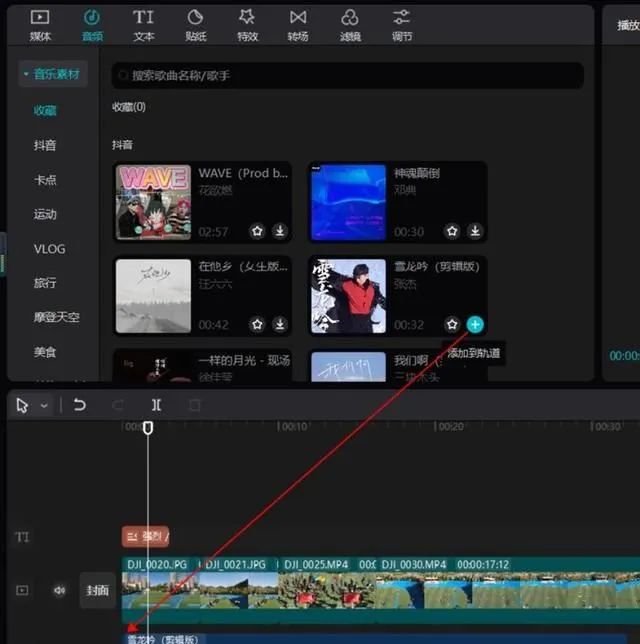This screenshot has width=640, height=644.
Task: Mute the main video track
Action: pos(59,591)
